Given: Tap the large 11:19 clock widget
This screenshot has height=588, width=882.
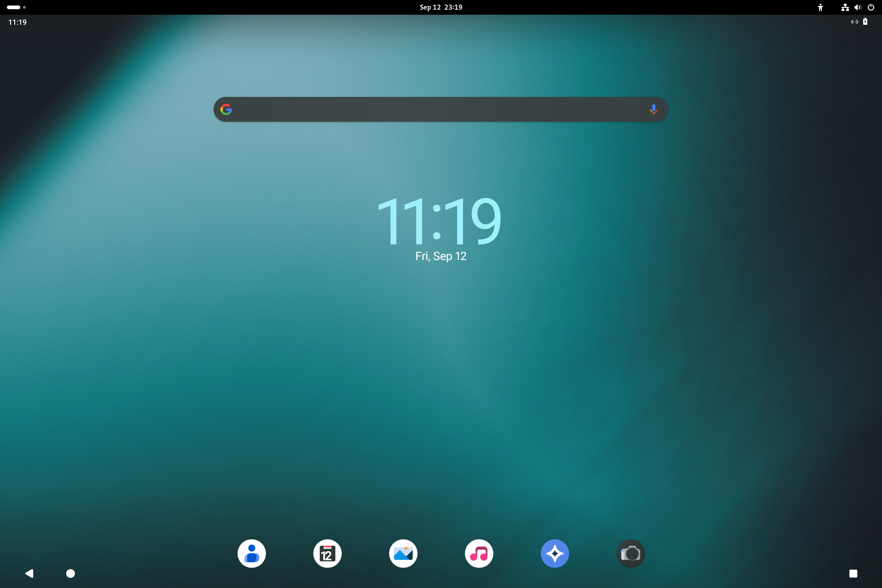Looking at the screenshot, I should [x=439, y=221].
